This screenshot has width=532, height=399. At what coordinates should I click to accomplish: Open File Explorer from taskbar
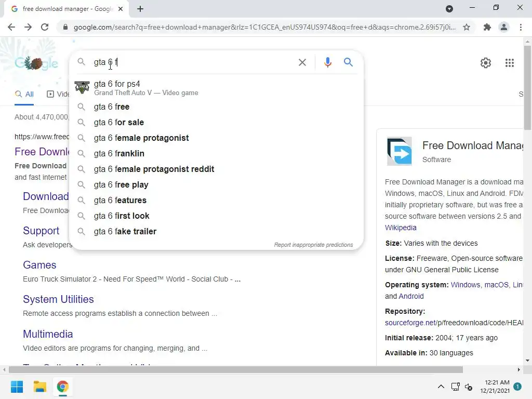[x=39, y=387]
